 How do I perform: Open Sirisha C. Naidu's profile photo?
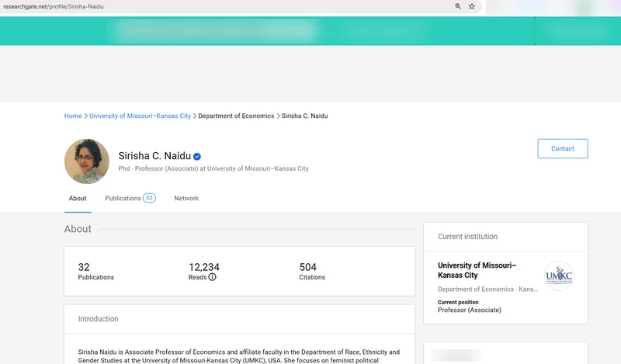pos(87,161)
